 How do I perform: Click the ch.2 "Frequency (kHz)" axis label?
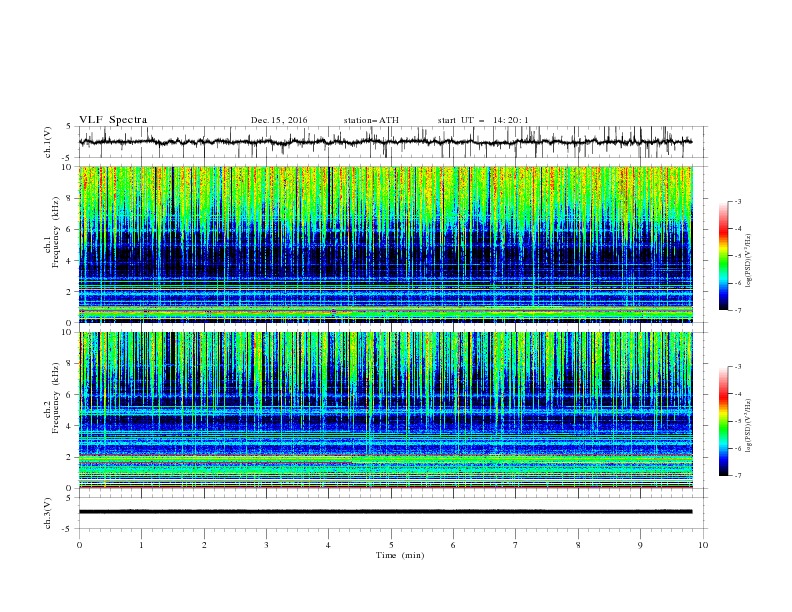tap(56, 398)
